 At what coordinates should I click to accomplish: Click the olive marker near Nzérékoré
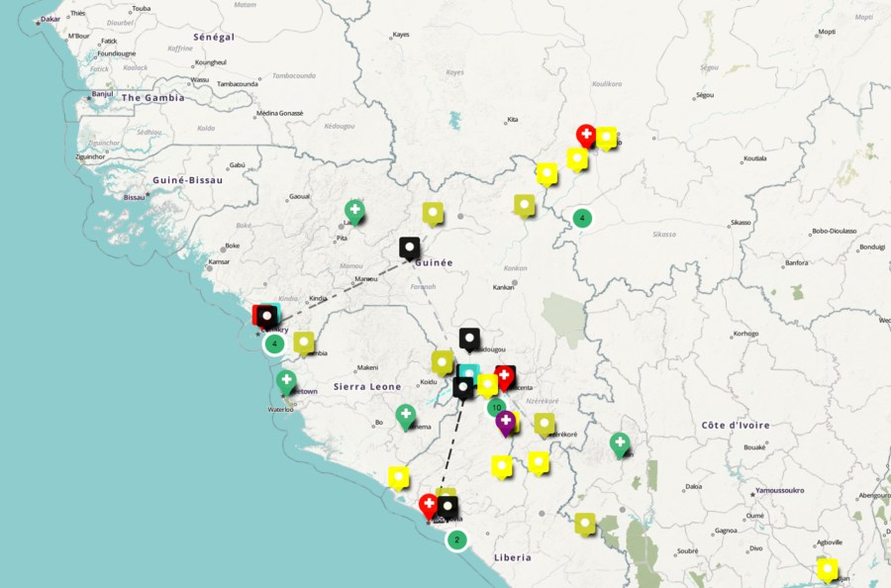click(544, 425)
